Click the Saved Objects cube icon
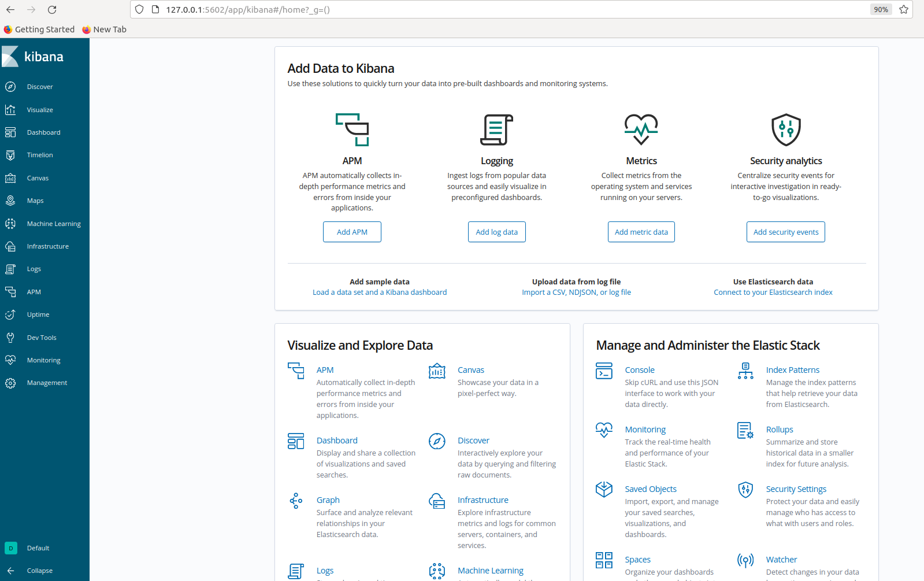The image size is (924, 581). 604,490
